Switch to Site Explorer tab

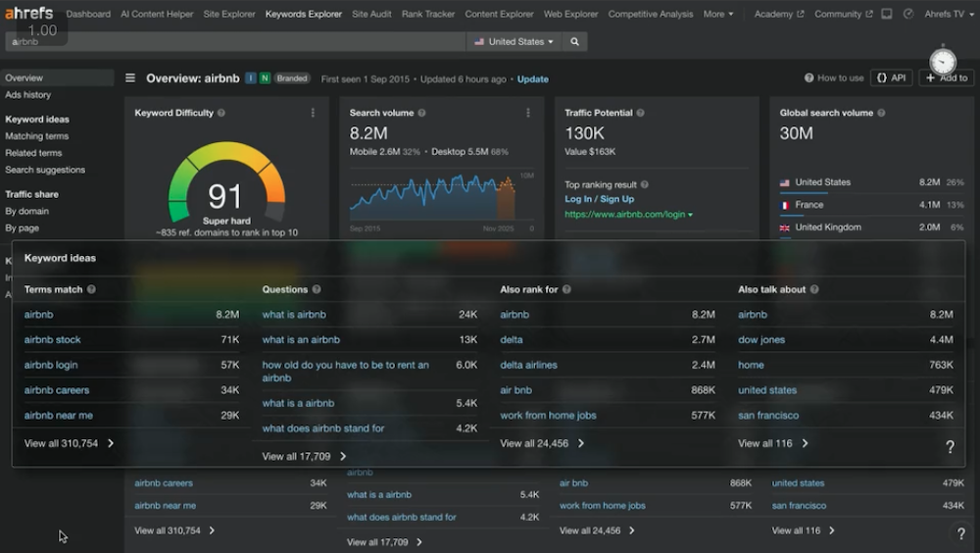[x=228, y=14]
